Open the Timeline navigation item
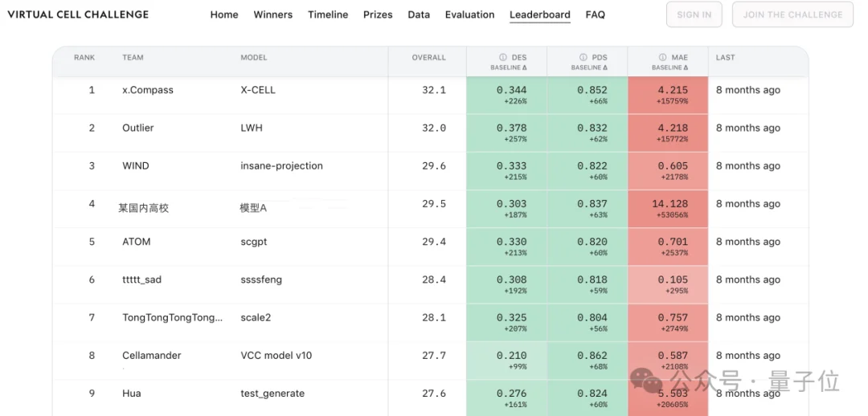 click(328, 15)
